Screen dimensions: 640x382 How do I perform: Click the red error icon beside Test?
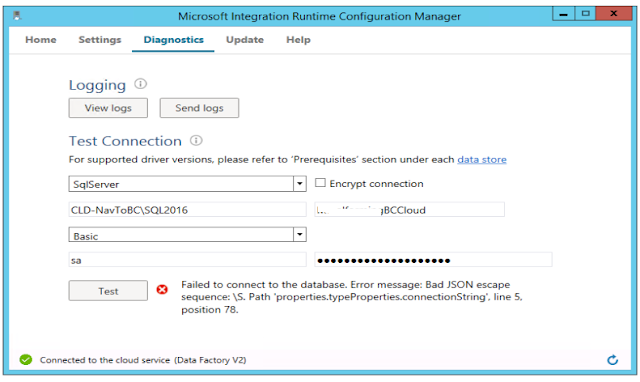click(162, 289)
